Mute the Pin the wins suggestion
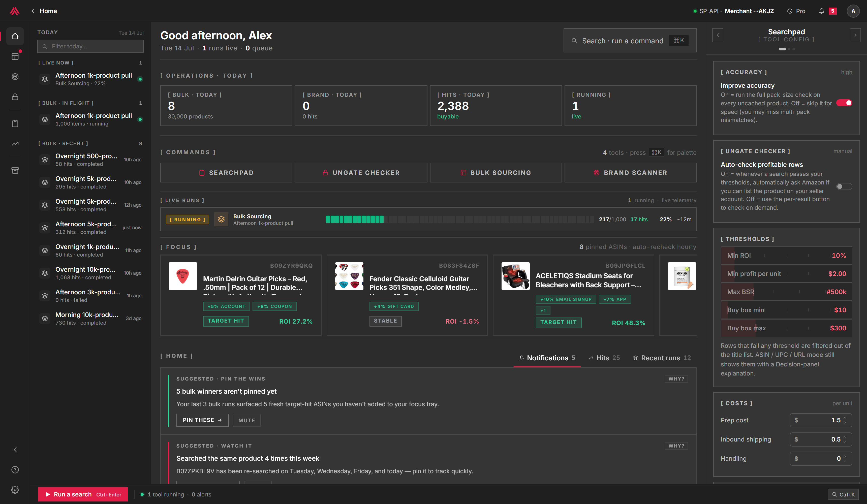Image resolution: width=867 pixels, height=504 pixels. click(247, 420)
